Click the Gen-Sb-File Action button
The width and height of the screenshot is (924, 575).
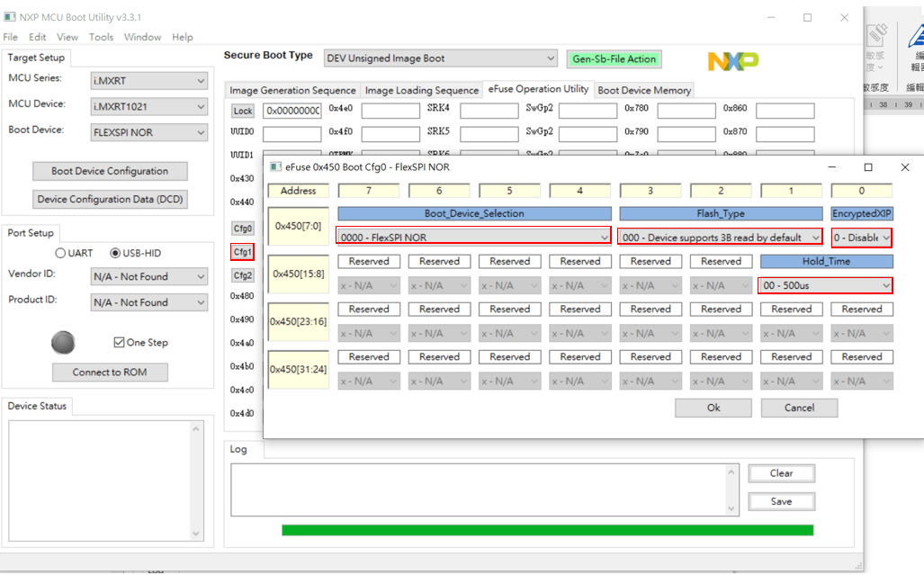coord(614,58)
